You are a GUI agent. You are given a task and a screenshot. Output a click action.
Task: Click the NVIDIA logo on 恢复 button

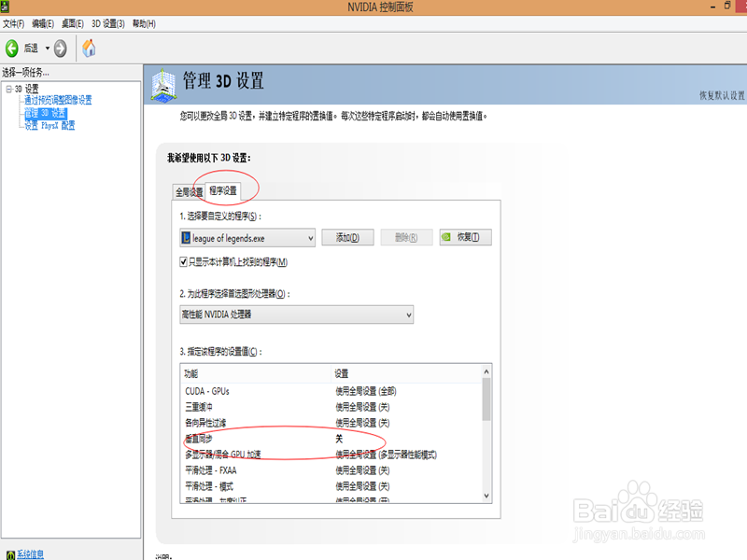click(446, 237)
